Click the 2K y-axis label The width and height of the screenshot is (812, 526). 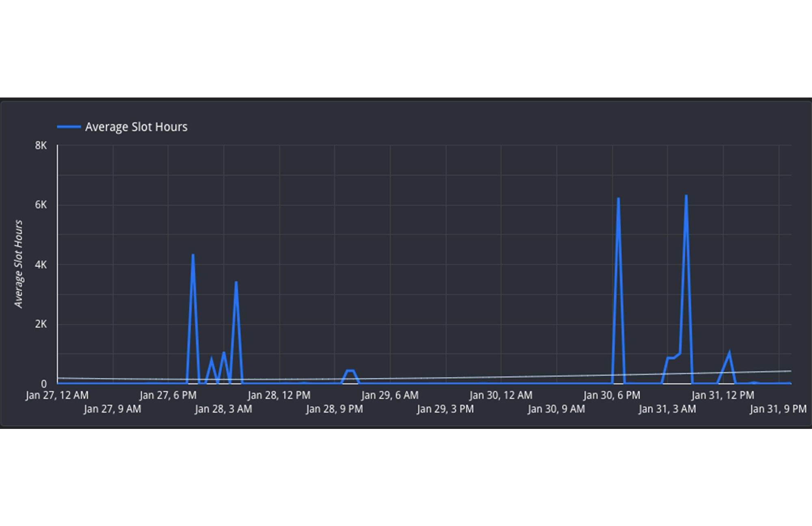pos(41,324)
